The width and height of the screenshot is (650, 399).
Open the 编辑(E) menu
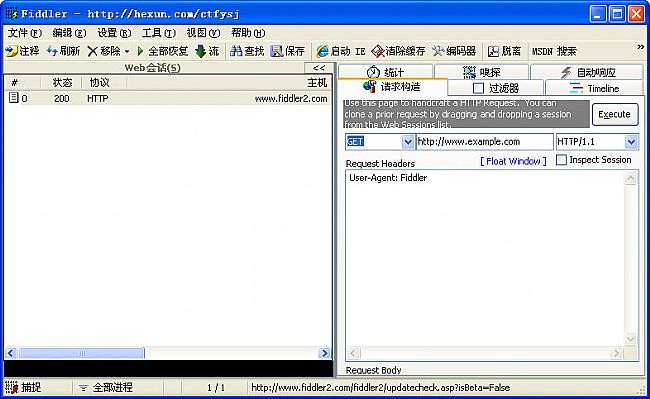pyautogui.click(x=69, y=33)
